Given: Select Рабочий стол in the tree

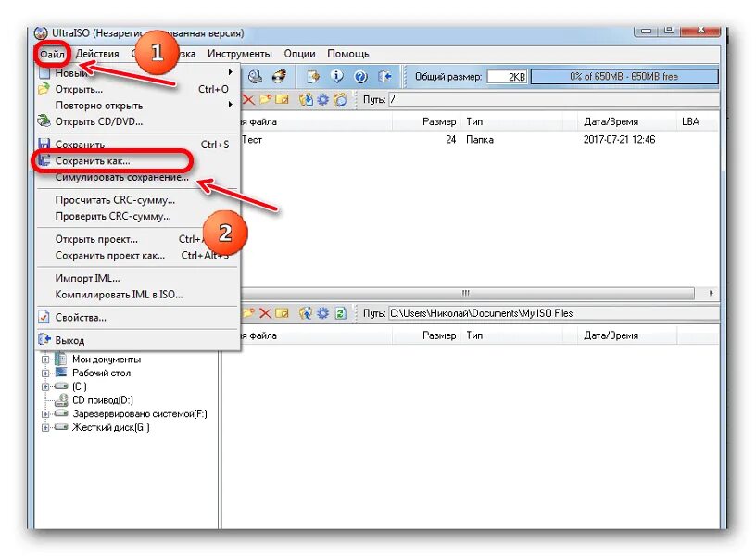Looking at the screenshot, I should tap(101, 373).
